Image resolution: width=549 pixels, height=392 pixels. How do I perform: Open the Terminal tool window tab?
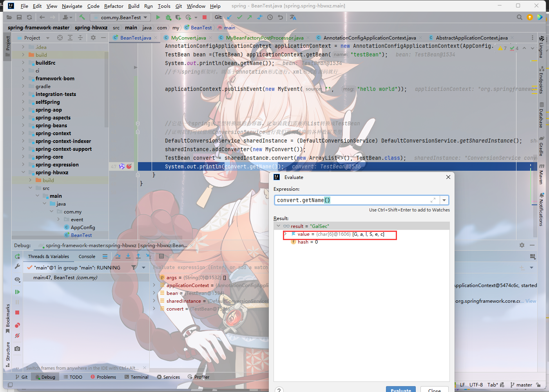coord(136,377)
